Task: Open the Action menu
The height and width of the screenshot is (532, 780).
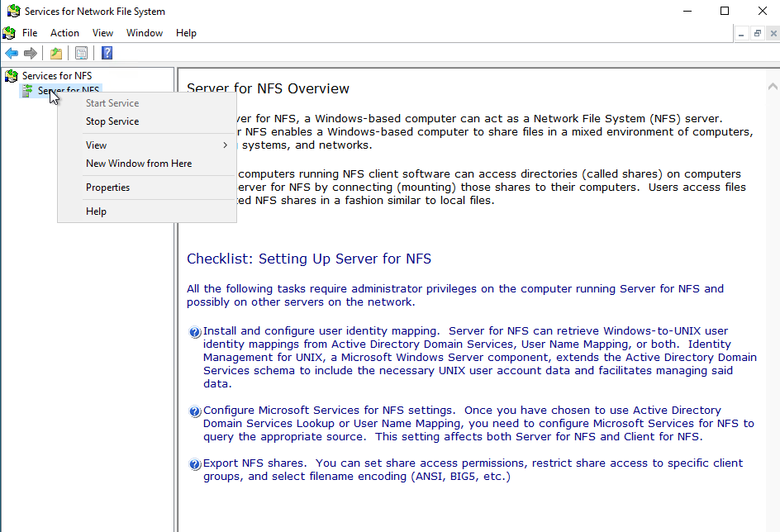Action: click(x=64, y=33)
